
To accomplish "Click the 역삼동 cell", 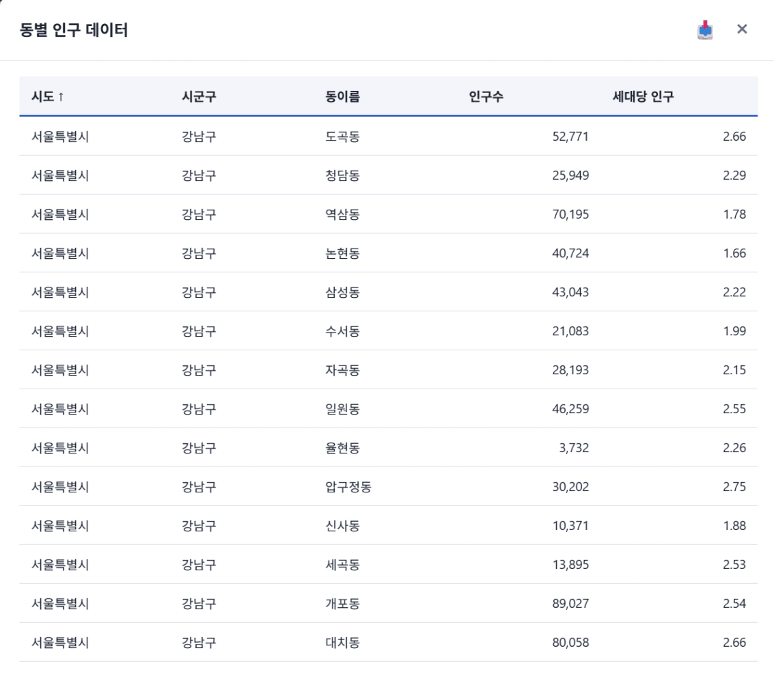I will pyautogui.click(x=343, y=214).
